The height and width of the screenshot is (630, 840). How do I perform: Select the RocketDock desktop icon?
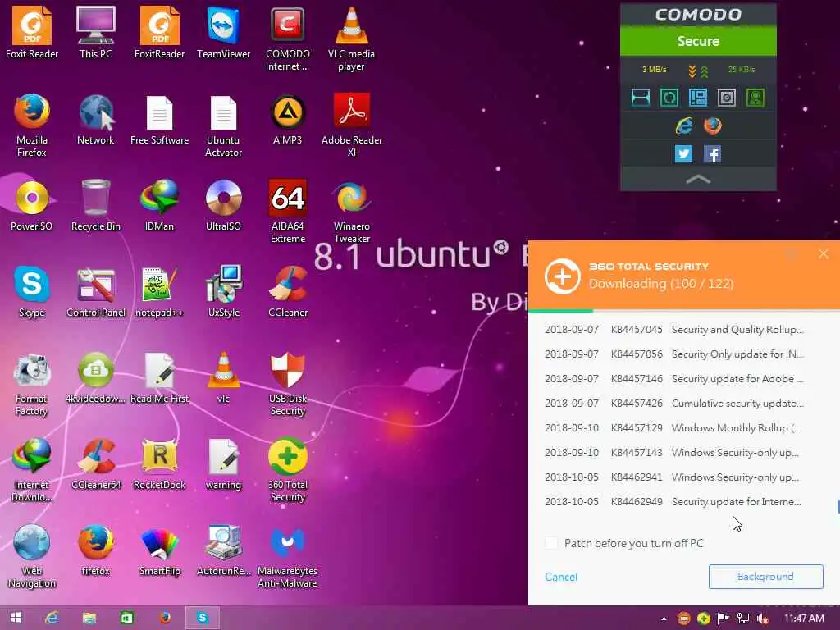(x=160, y=464)
